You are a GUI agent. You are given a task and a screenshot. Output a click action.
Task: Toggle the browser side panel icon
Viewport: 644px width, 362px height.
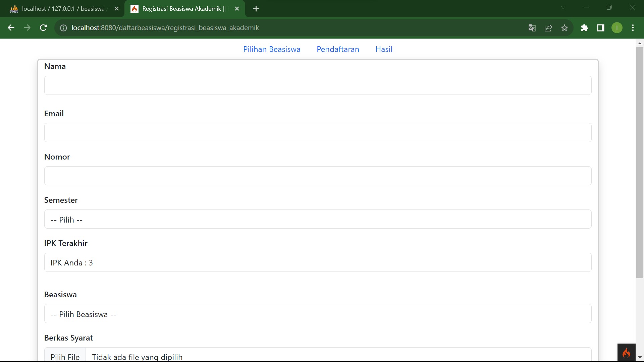coord(601,28)
